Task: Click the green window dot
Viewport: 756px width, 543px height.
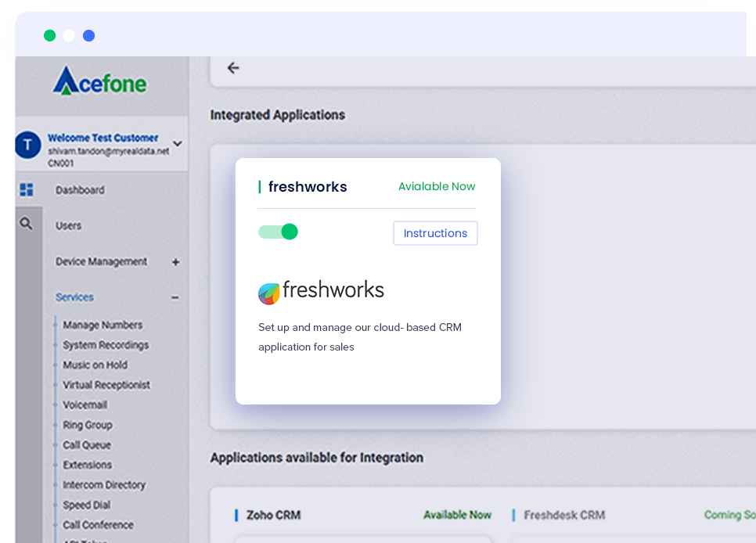Action: pyautogui.click(x=49, y=36)
